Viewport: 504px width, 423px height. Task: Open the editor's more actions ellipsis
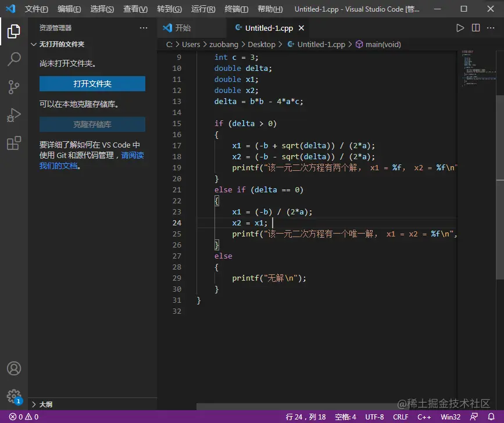coord(491,28)
